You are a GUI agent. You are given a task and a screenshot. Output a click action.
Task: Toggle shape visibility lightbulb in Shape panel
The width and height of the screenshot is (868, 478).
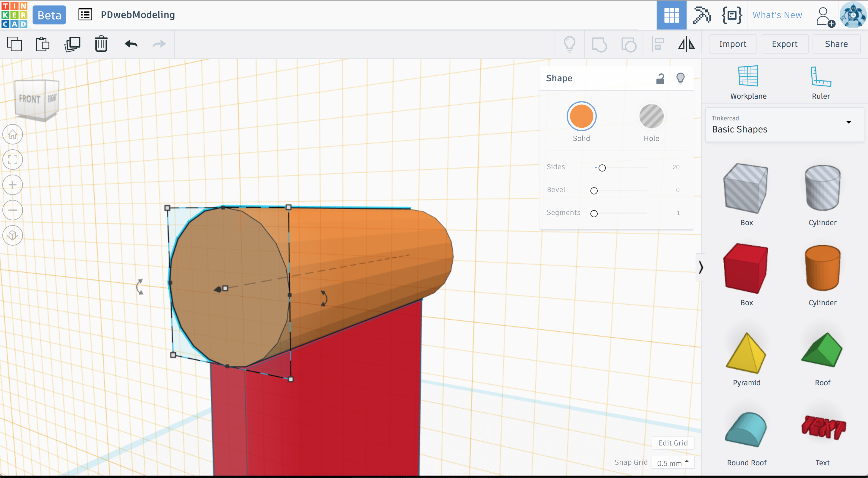click(x=680, y=79)
